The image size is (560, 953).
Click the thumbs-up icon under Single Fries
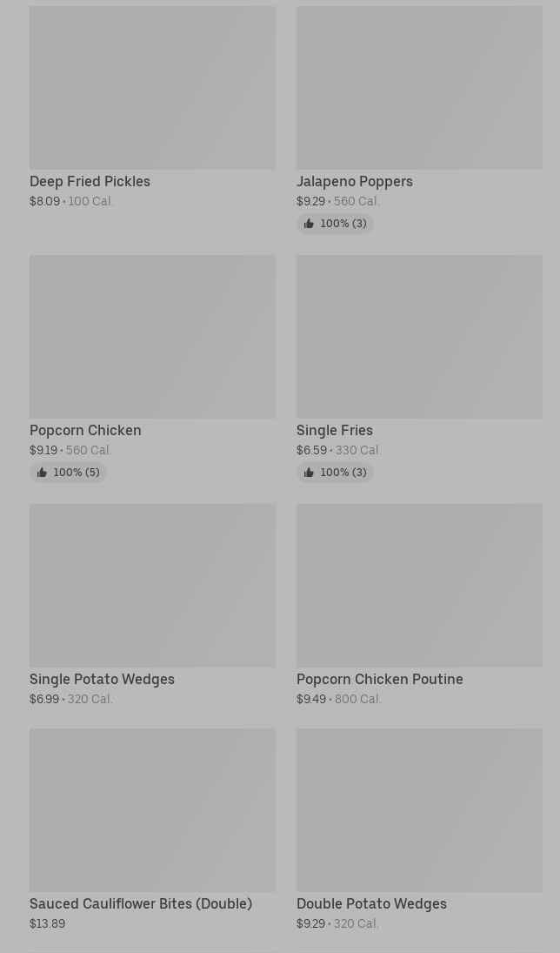point(309,473)
